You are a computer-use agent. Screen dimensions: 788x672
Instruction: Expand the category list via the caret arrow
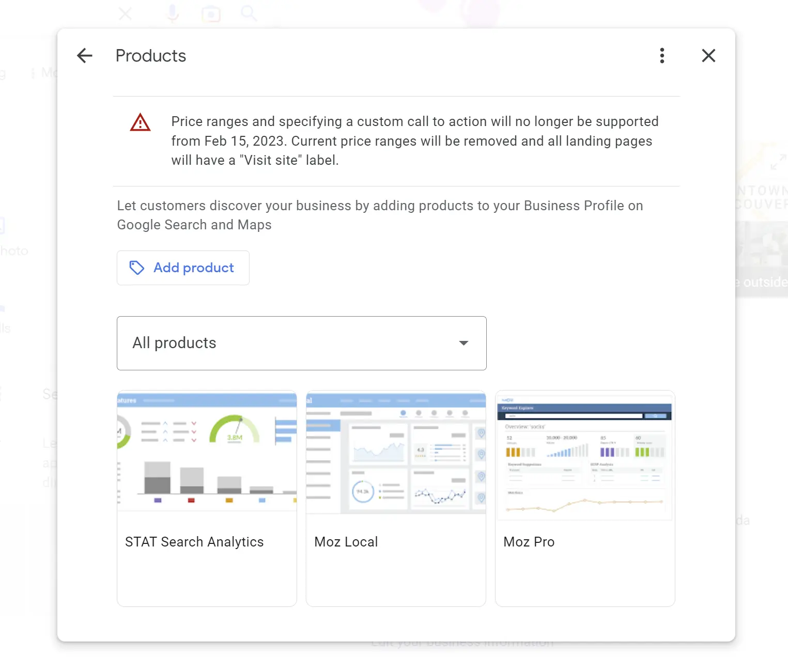click(463, 343)
